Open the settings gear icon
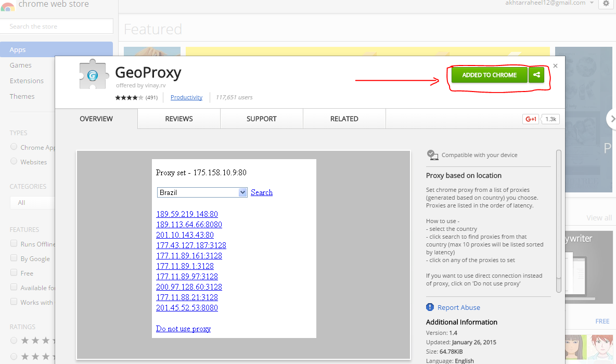This screenshot has width=616, height=364. 606,3
